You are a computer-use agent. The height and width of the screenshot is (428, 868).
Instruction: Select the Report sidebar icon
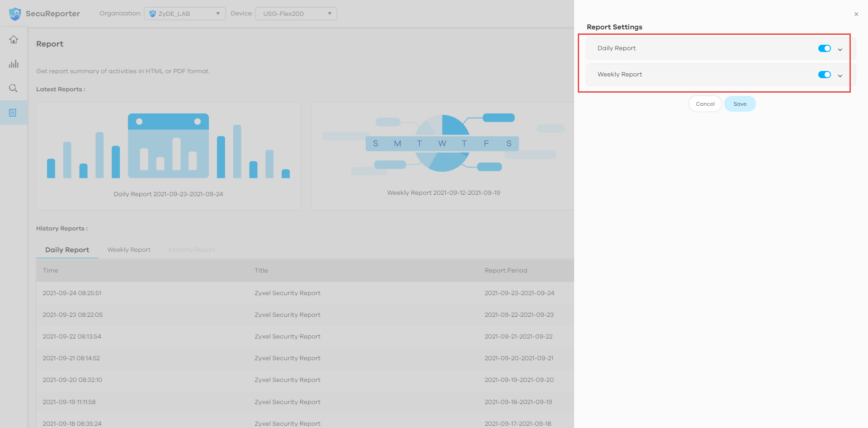[13, 113]
